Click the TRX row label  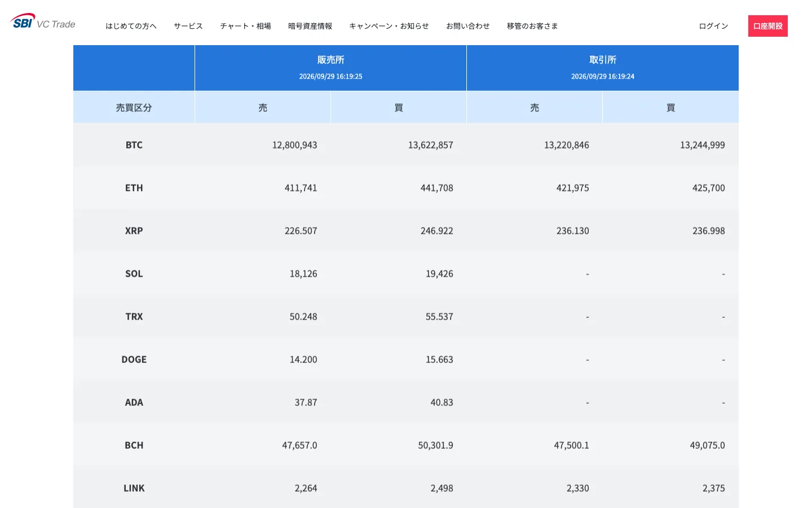click(134, 317)
